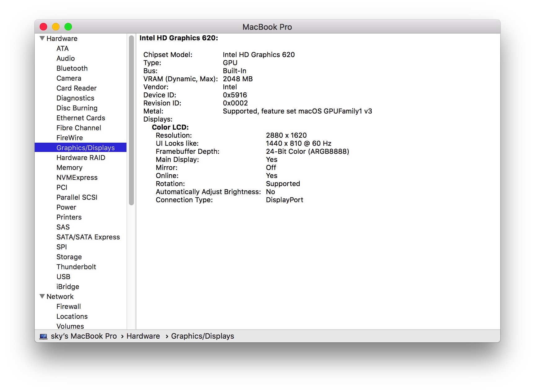Open Storage details
This screenshot has width=535, height=392.
[x=69, y=257]
